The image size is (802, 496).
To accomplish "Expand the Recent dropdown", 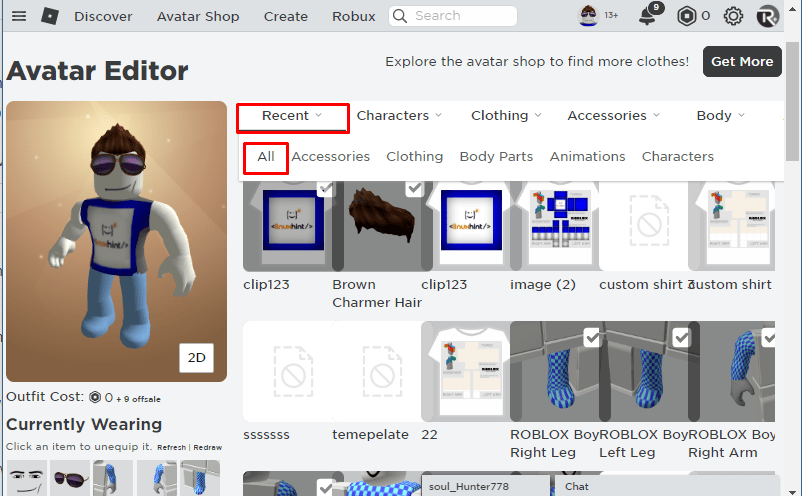I will pyautogui.click(x=293, y=116).
